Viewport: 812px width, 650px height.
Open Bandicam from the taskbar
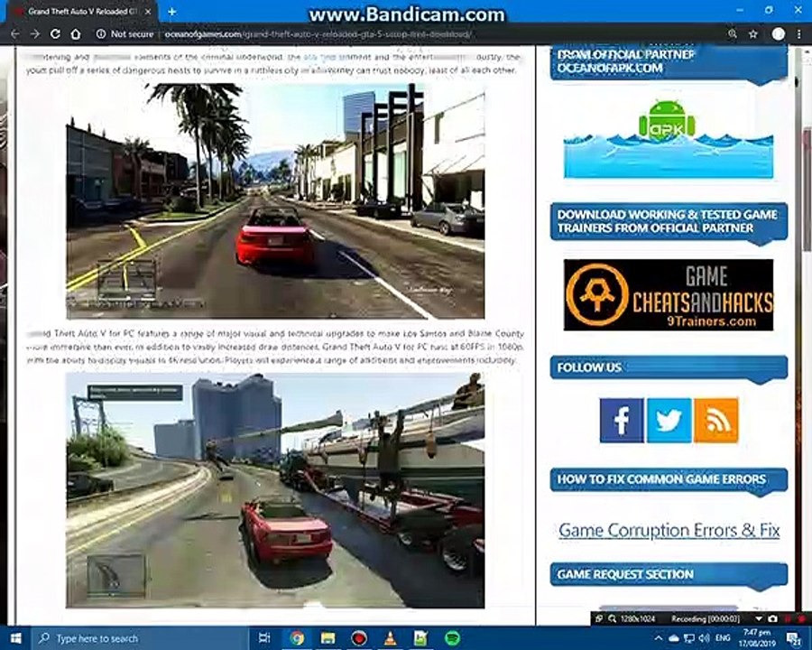point(359,638)
